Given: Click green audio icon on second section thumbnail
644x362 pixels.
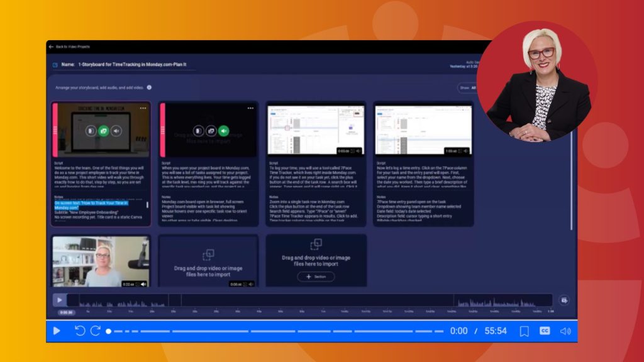Looking at the screenshot, I should (x=224, y=131).
